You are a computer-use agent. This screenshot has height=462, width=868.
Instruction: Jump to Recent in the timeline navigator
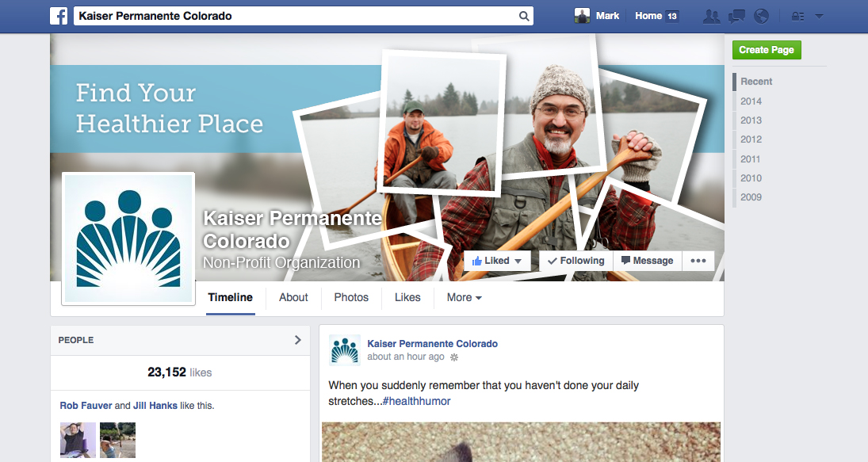[756, 82]
